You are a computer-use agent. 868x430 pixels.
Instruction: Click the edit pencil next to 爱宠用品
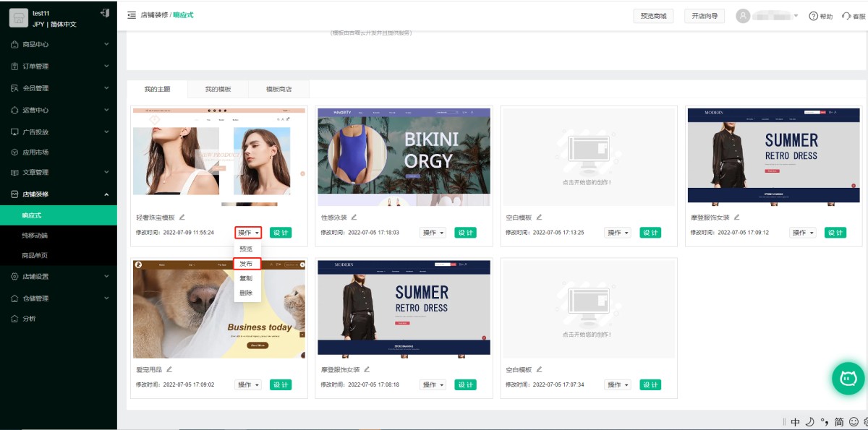pyautogui.click(x=169, y=369)
